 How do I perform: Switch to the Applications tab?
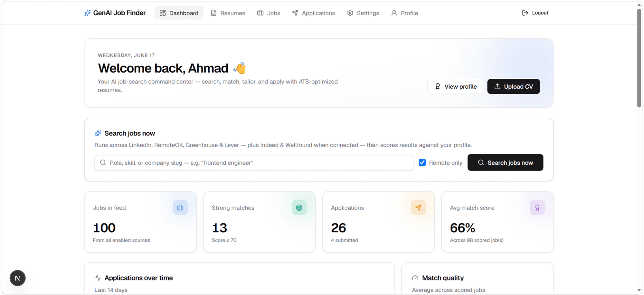314,13
